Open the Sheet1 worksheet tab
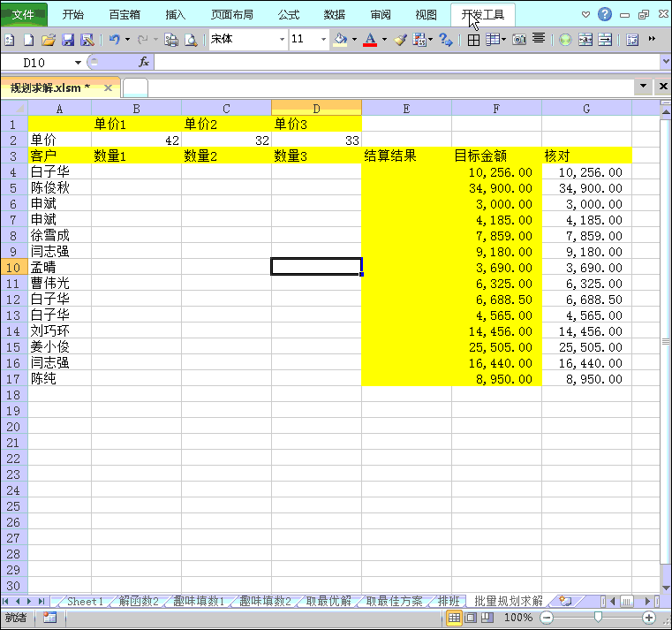Viewport: 672px width, 630px height. [85, 601]
